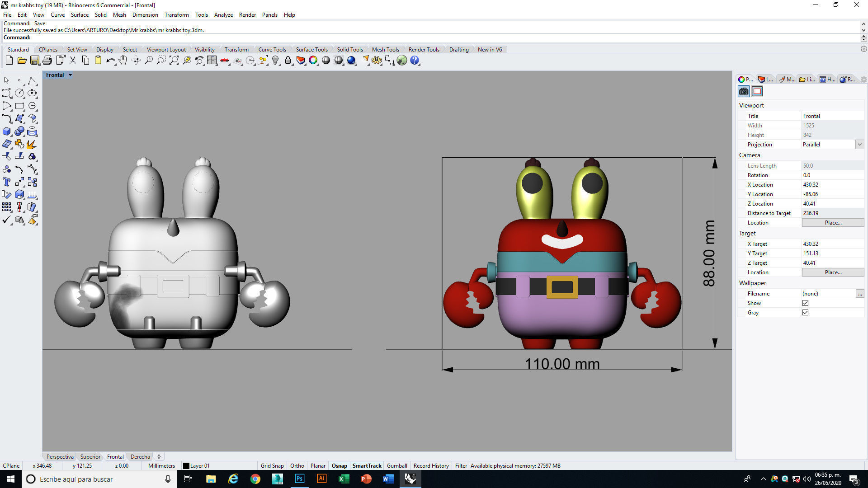Click the padlock Lock icon
Screen dimensions: 868x488
pyautogui.click(x=288, y=60)
